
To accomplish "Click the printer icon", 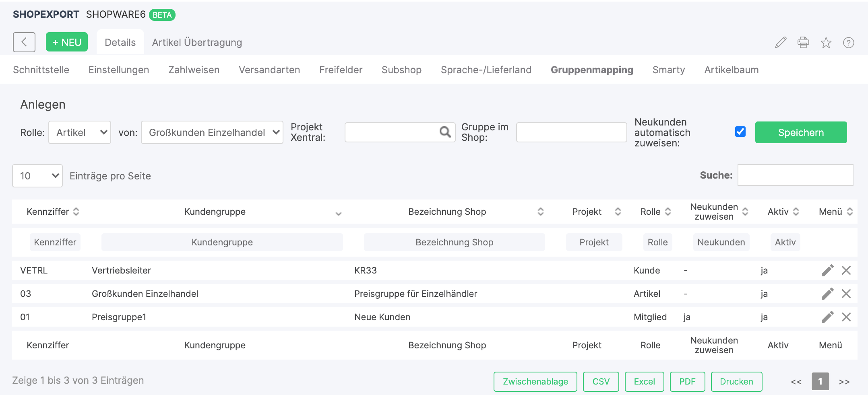I will [x=803, y=43].
